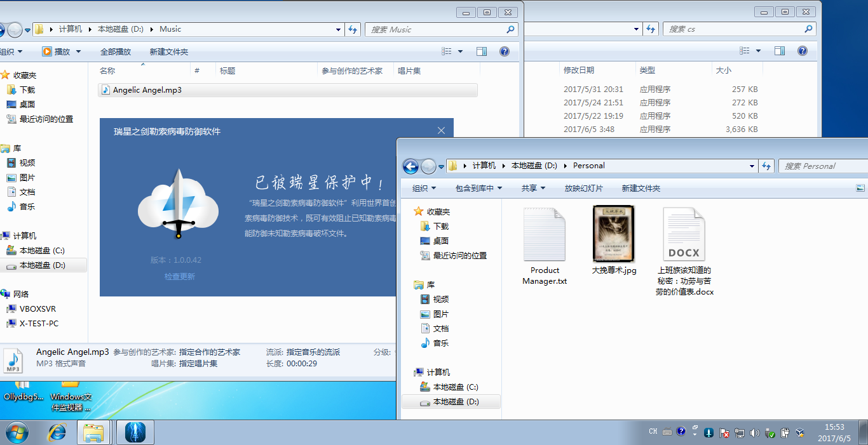Open the Windows Start button
Screen dimensions: 868x445
coord(17,433)
